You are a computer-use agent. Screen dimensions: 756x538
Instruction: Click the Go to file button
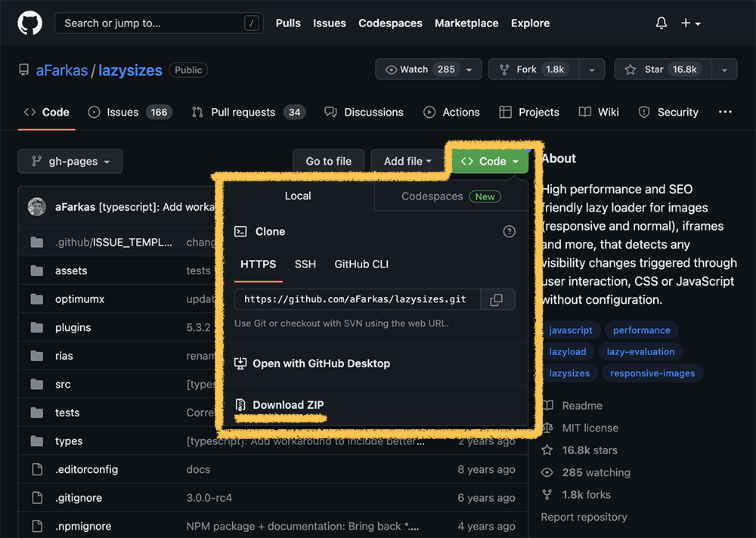[329, 161]
